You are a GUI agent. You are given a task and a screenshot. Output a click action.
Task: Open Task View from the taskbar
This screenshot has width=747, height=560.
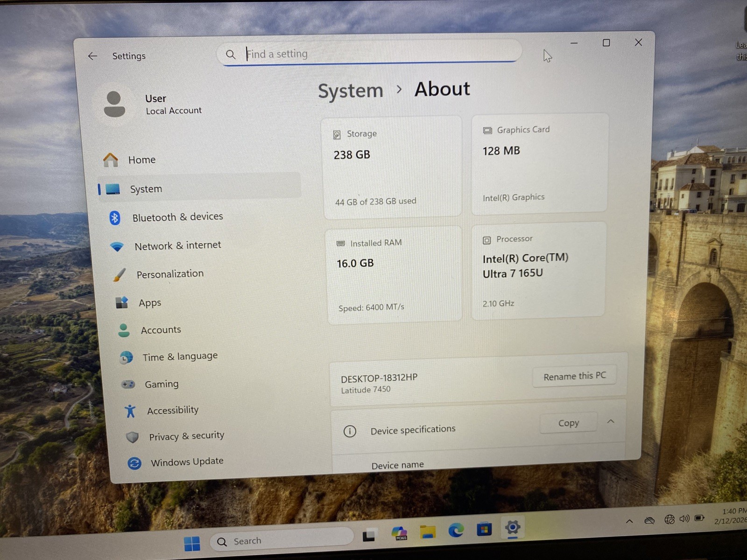[369, 535]
